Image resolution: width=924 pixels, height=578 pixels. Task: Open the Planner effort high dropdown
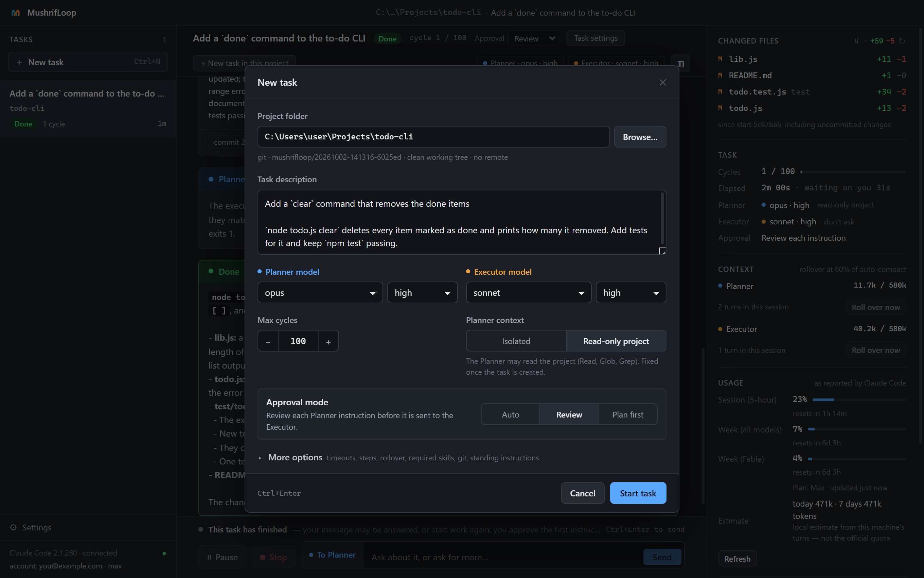tap(422, 293)
